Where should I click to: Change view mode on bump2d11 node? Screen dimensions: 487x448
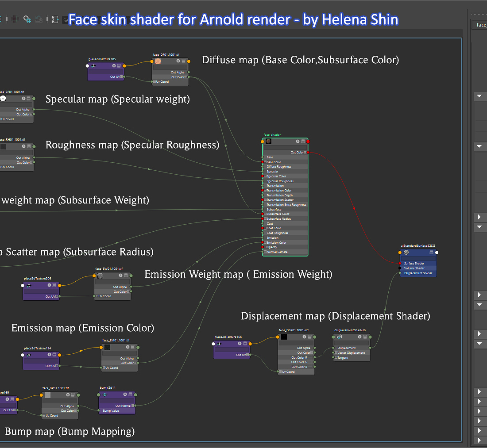pyautogui.click(x=131, y=394)
